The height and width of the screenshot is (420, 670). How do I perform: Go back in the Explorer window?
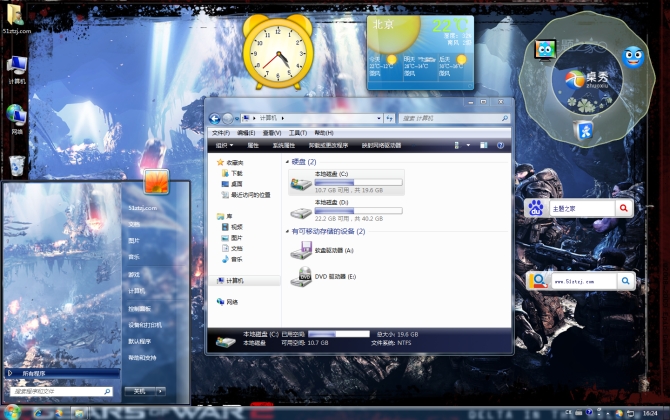215,118
